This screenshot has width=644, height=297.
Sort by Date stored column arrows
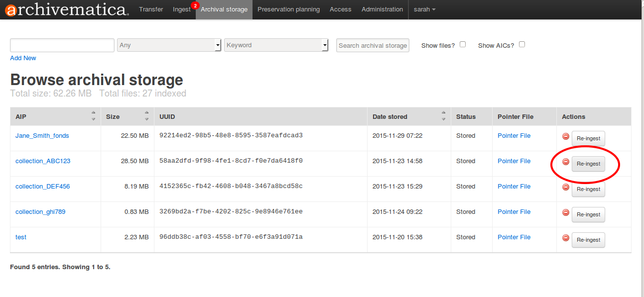coord(443,116)
